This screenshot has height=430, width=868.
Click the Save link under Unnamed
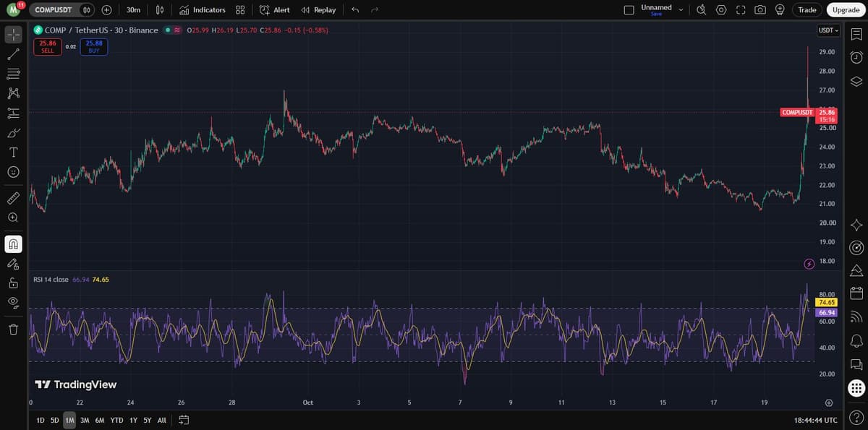tap(656, 14)
